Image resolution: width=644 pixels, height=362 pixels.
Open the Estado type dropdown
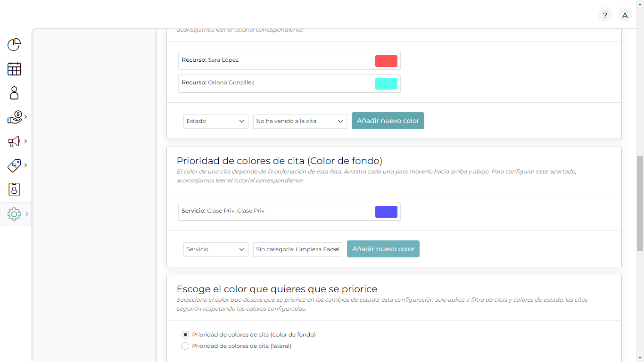216,121
